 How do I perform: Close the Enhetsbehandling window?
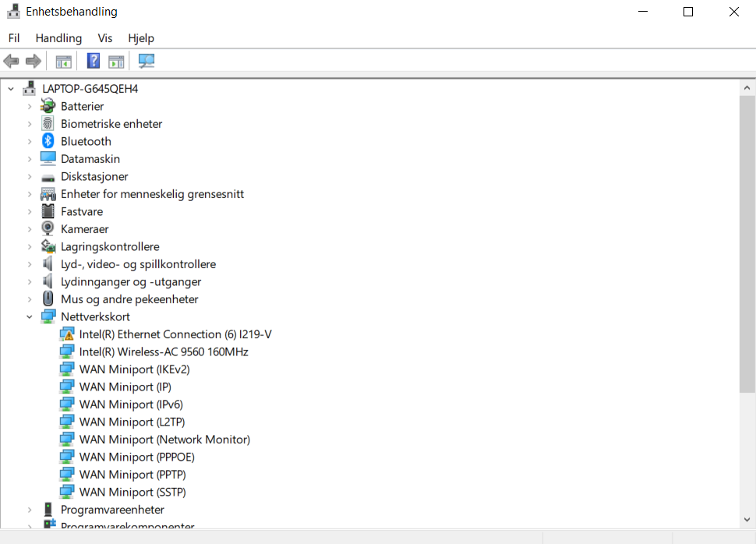click(734, 12)
